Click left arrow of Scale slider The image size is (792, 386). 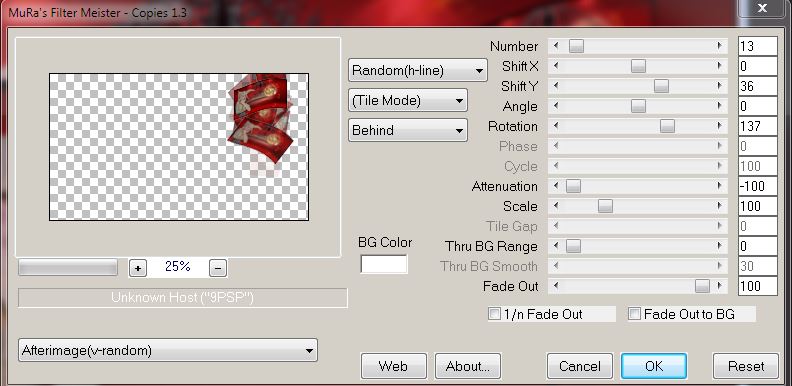tap(556, 206)
